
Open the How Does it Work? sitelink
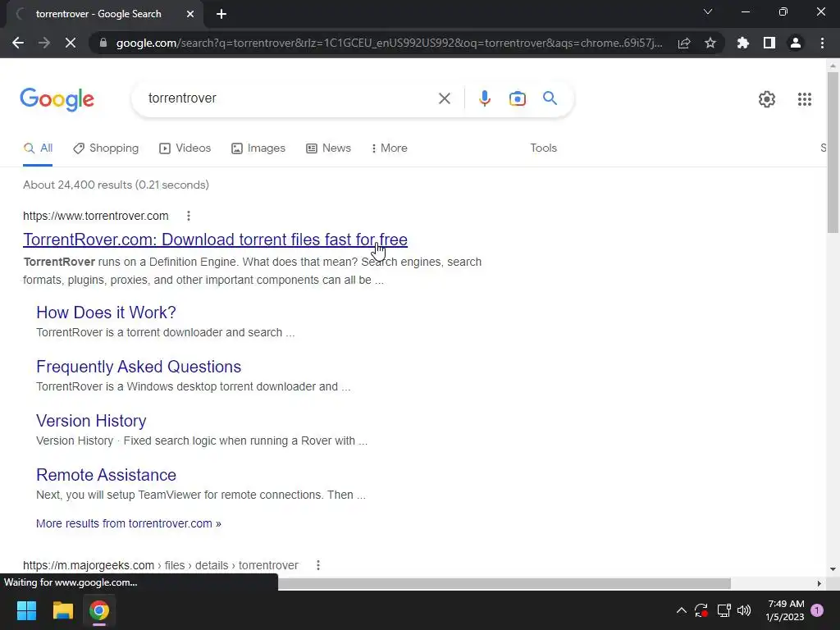[106, 313]
